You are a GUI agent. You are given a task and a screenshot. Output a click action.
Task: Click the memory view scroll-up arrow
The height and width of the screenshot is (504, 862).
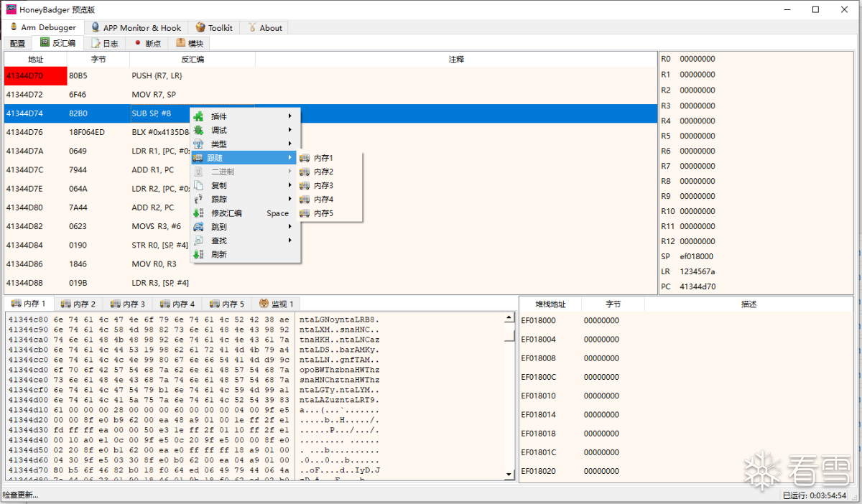510,318
